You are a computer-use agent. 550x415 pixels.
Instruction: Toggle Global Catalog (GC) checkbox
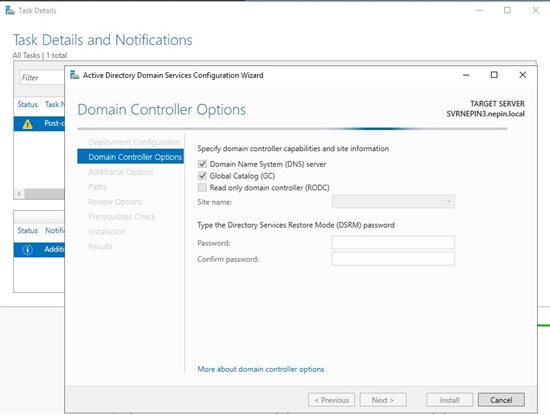[x=202, y=176]
